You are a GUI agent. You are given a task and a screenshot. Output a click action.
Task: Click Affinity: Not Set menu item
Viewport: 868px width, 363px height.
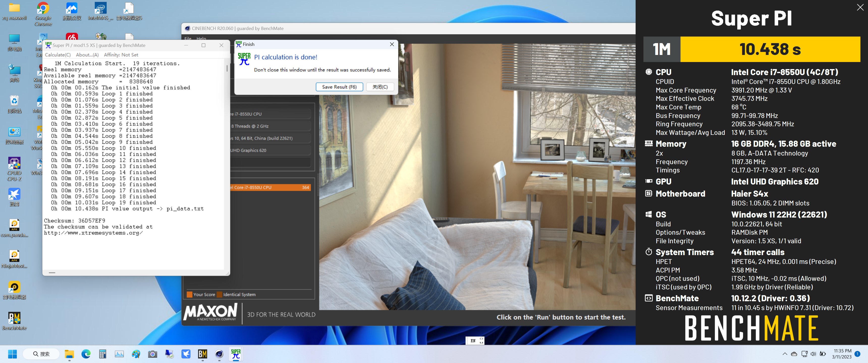(x=121, y=55)
